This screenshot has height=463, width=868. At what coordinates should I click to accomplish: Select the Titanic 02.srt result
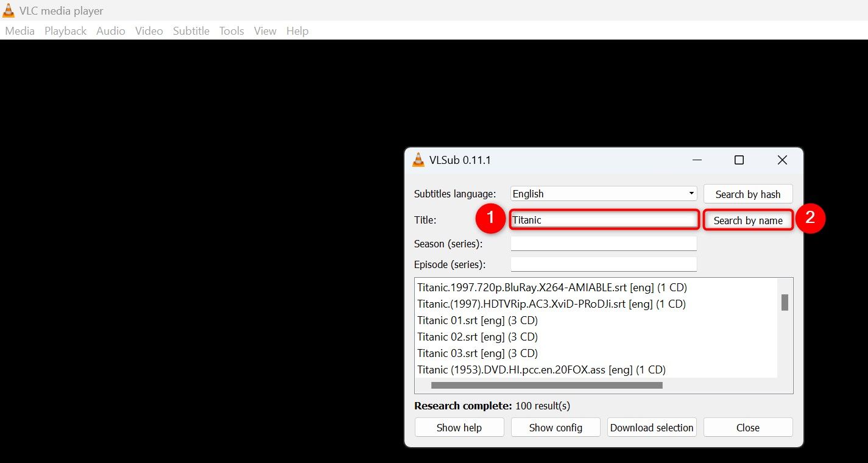click(x=477, y=337)
